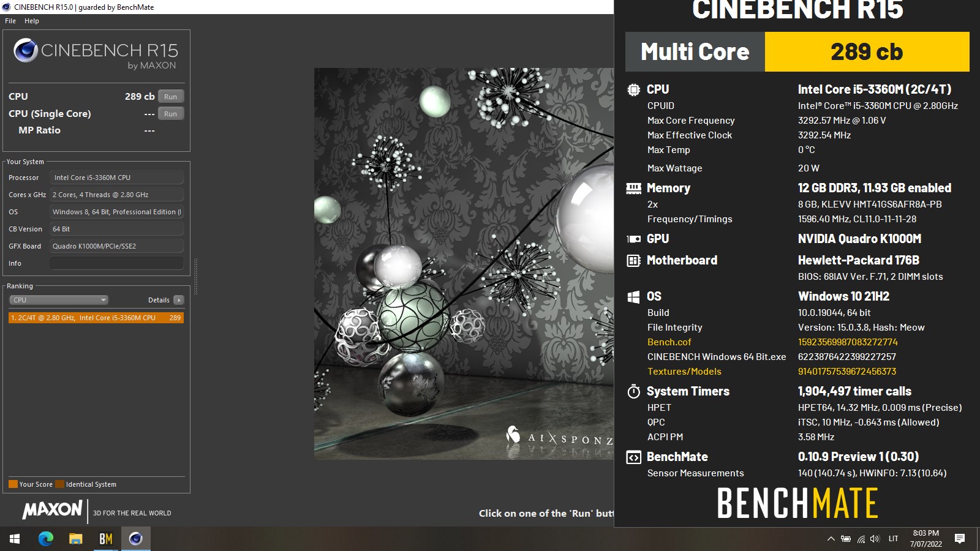Open the volume speaker tray icon
Screen dimensions: 980x551
tap(875, 539)
